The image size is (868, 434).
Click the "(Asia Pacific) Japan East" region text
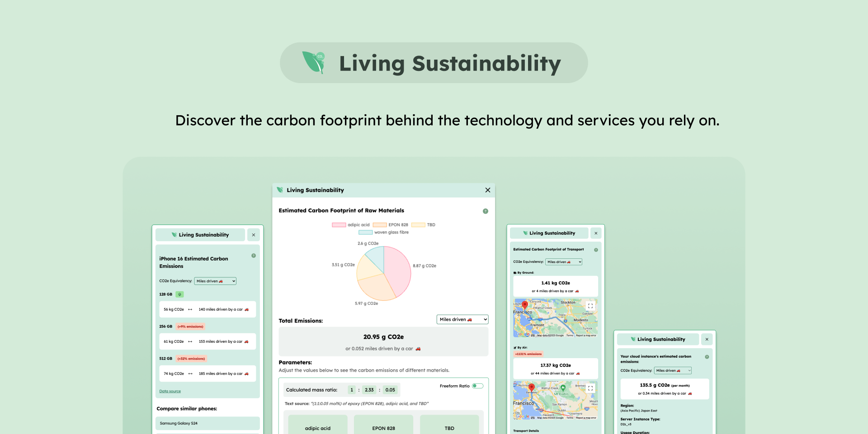click(x=639, y=411)
